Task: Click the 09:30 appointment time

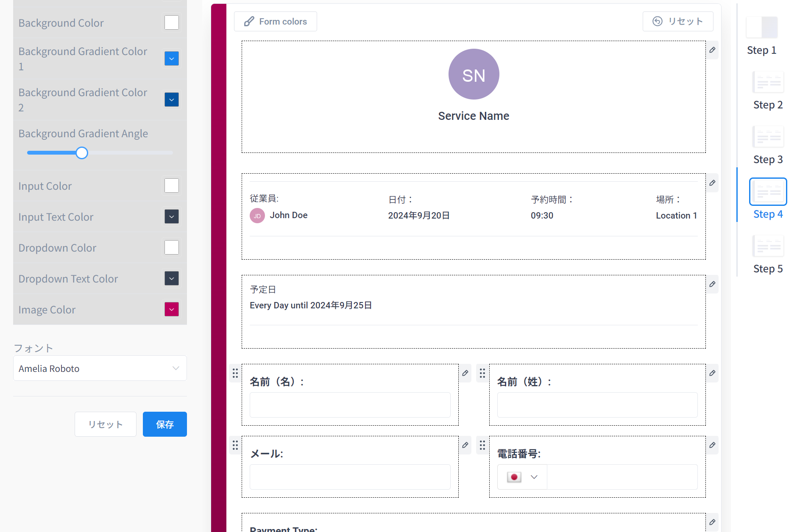Action: pos(542,216)
